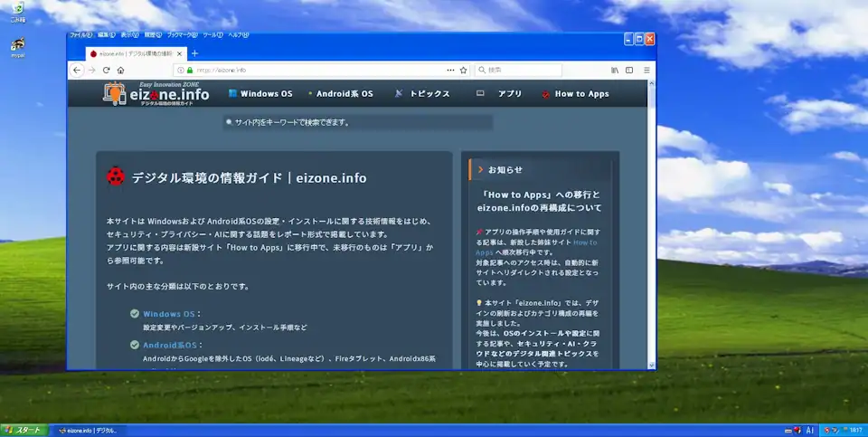The height and width of the screenshot is (437, 868).
Task: Open トピックス in site navigation
Action: [422, 93]
